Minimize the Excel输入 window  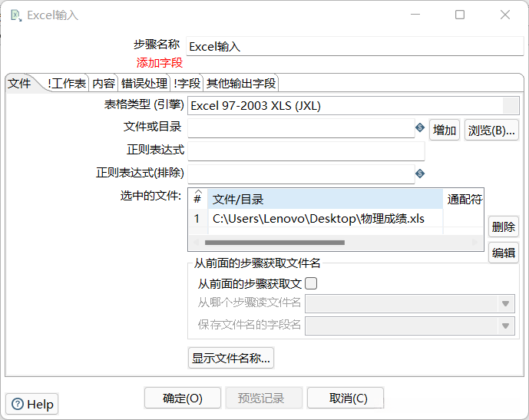[x=415, y=15]
